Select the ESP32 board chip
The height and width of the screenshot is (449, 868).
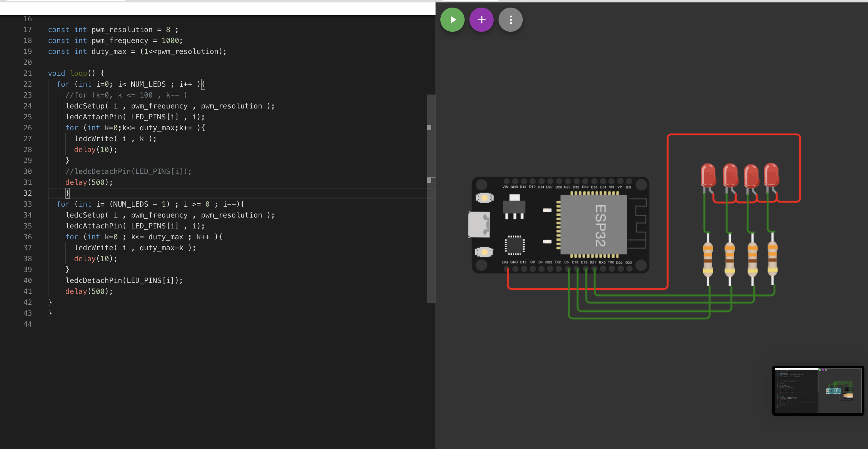[593, 225]
